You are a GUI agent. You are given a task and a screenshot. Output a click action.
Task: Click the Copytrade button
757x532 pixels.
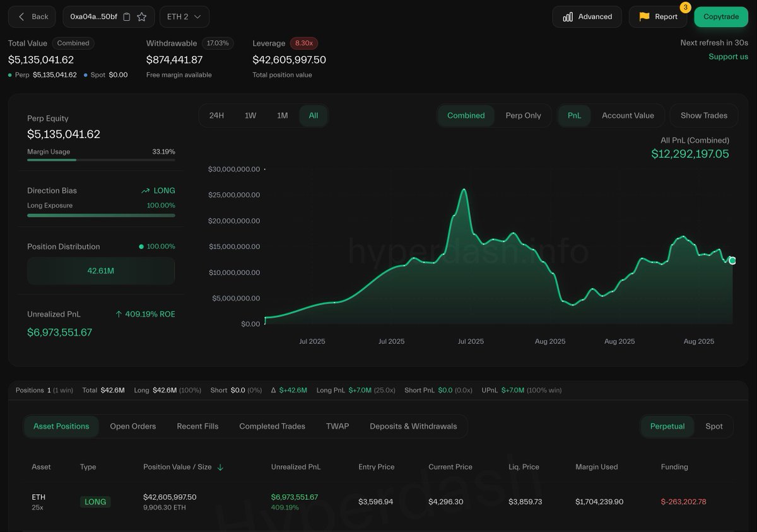click(721, 16)
